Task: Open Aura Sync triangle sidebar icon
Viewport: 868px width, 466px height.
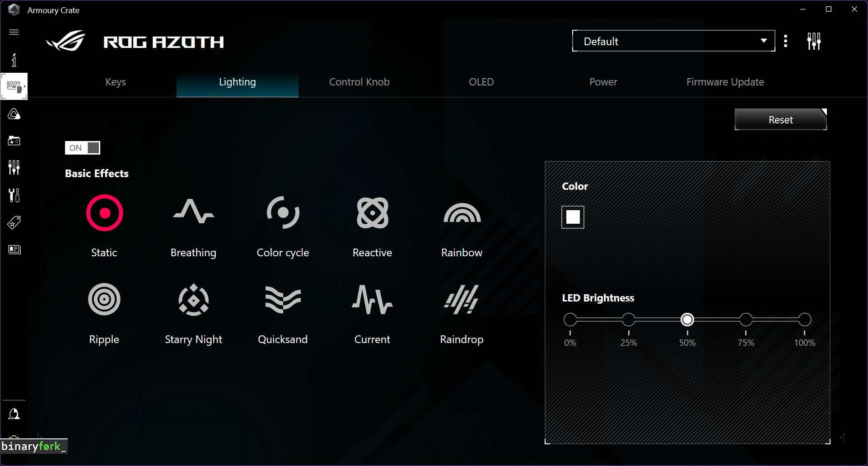Action: [x=14, y=114]
